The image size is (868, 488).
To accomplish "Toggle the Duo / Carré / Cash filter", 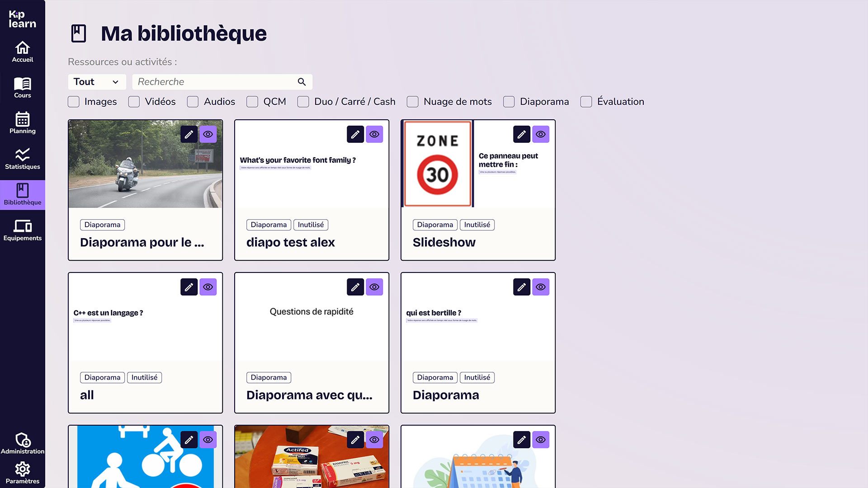I will tap(303, 102).
